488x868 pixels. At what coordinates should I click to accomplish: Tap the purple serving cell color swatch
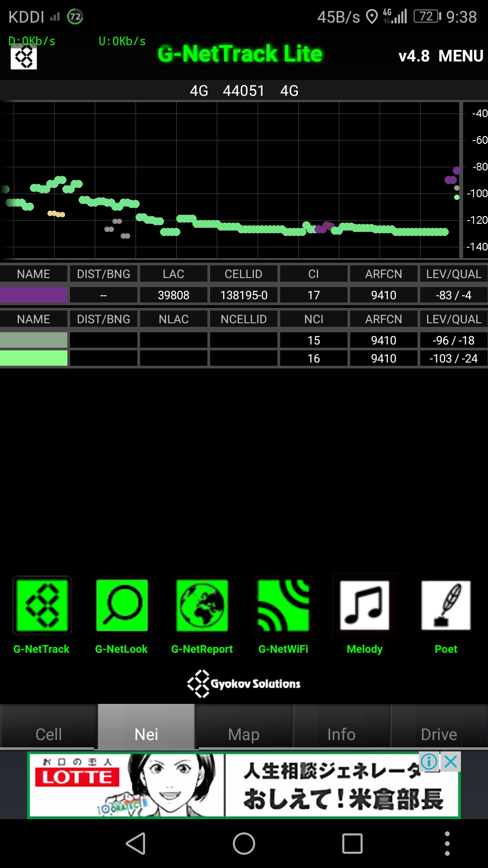point(34,295)
